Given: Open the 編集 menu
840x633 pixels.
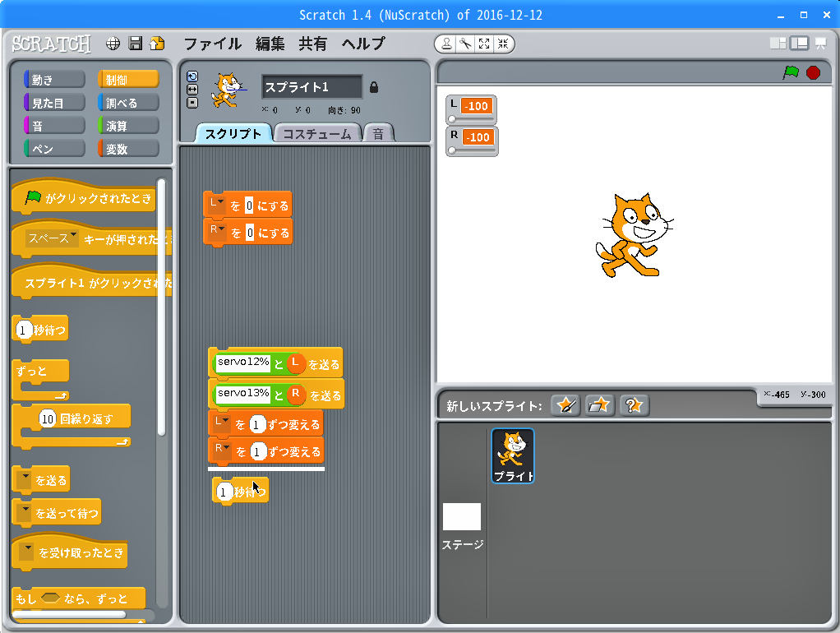Looking at the screenshot, I should [270, 44].
